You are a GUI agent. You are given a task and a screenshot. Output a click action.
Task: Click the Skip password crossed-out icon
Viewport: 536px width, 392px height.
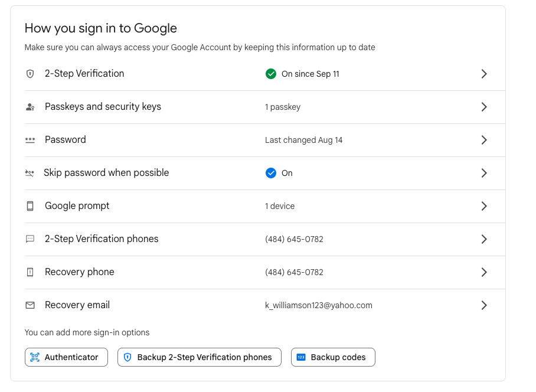tap(30, 173)
